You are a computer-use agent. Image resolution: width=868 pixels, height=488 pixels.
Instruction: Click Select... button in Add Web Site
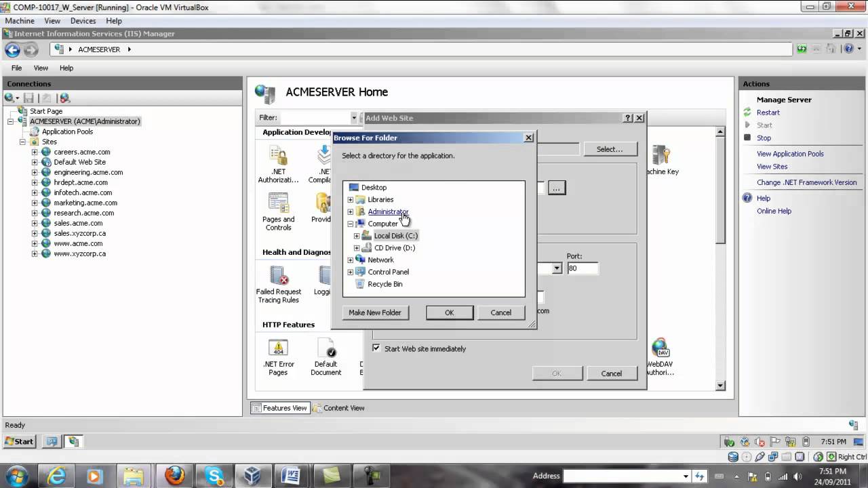click(609, 149)
